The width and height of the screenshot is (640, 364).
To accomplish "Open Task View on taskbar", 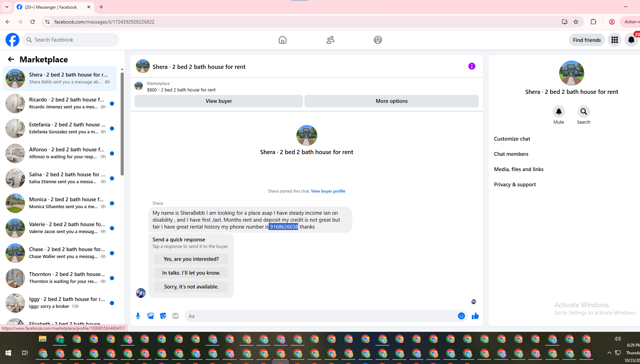I will (25, 353).
